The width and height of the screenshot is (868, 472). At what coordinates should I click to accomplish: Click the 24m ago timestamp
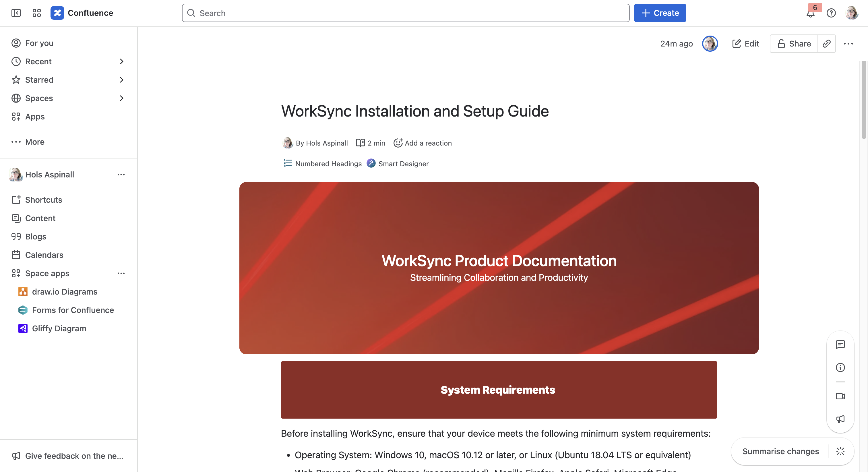[x=676, y=43]
